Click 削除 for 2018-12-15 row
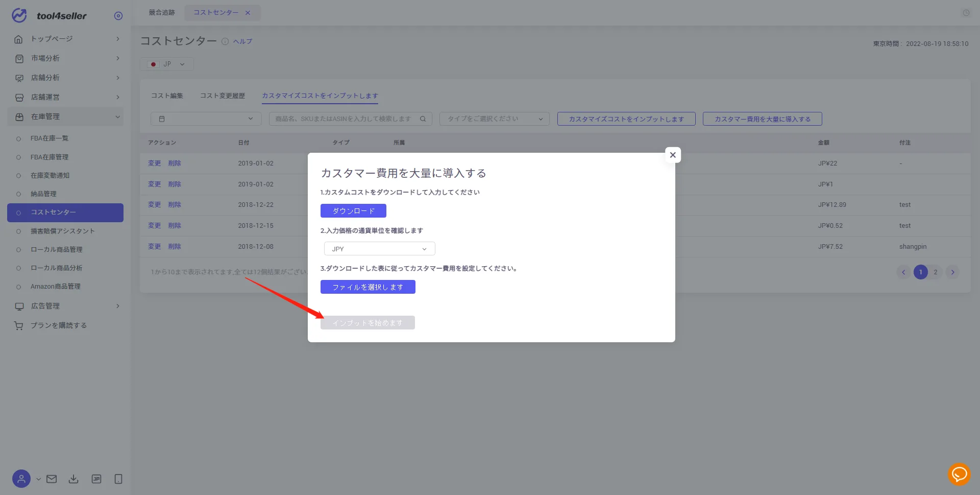 (x=175, y=226)
